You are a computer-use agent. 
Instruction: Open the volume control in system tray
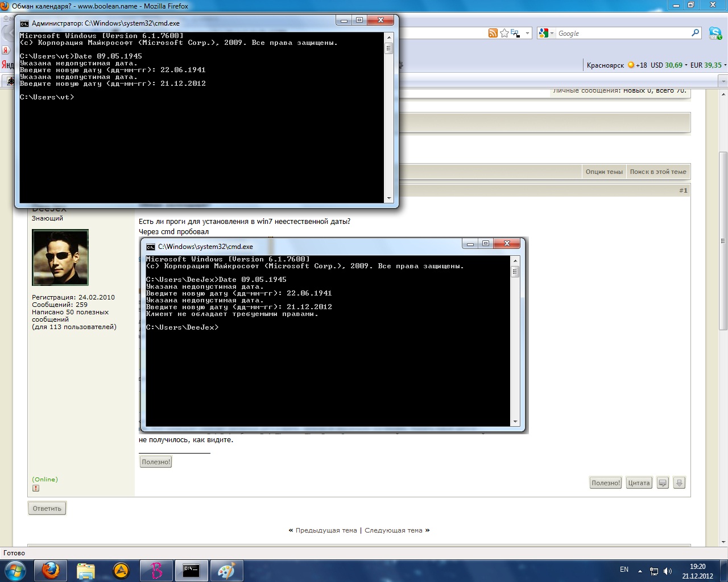(667, 571)
